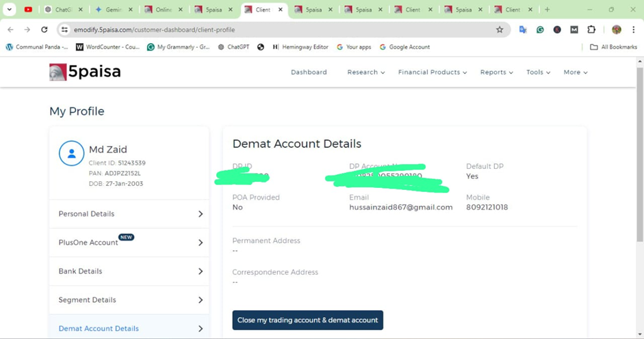Click chevron next to Personal Details
The image size is (644, 339).
click(x=201, y=214)
